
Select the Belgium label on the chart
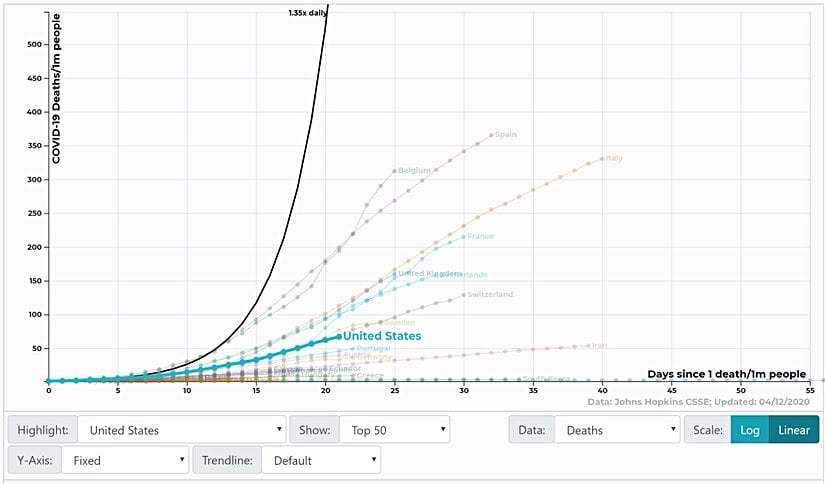(414, 171)
